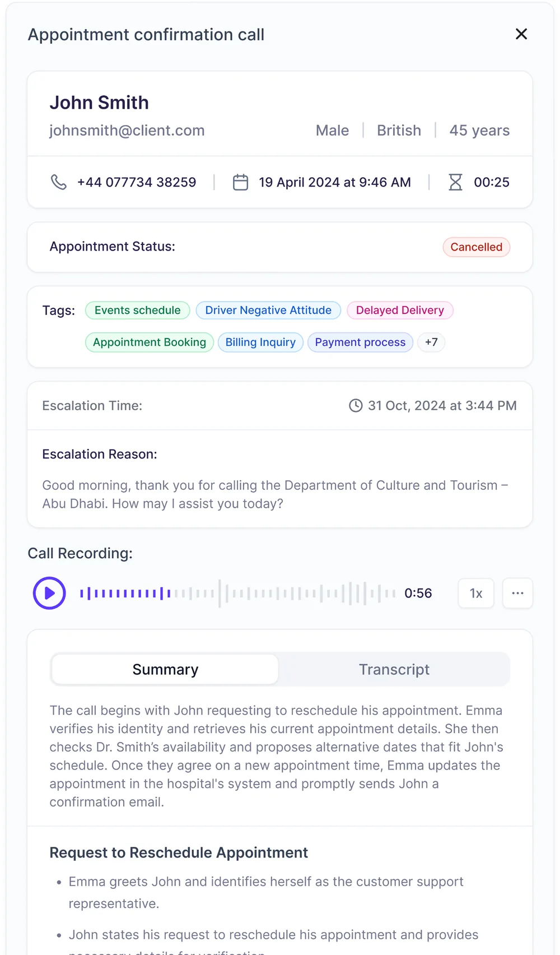560x955 pixels.
Task: Click the hourglass duration icon
Action: [455, 182]
